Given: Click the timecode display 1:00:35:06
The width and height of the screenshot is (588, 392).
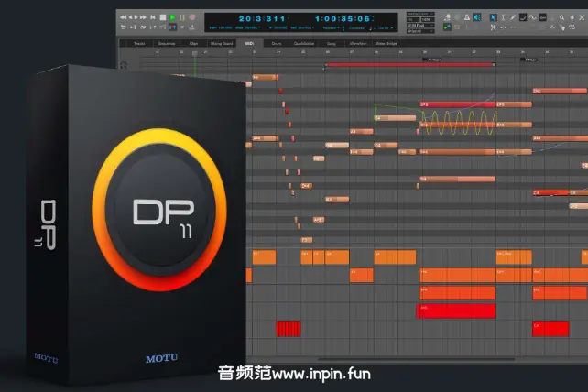Looking at the screenshot, I should click(x=341, y=18).
